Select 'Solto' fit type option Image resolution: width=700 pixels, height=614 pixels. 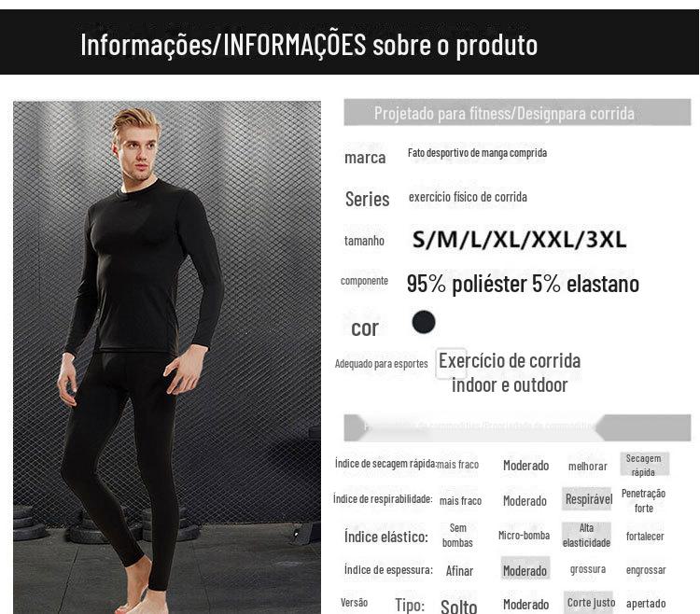[x=458, y=606]
